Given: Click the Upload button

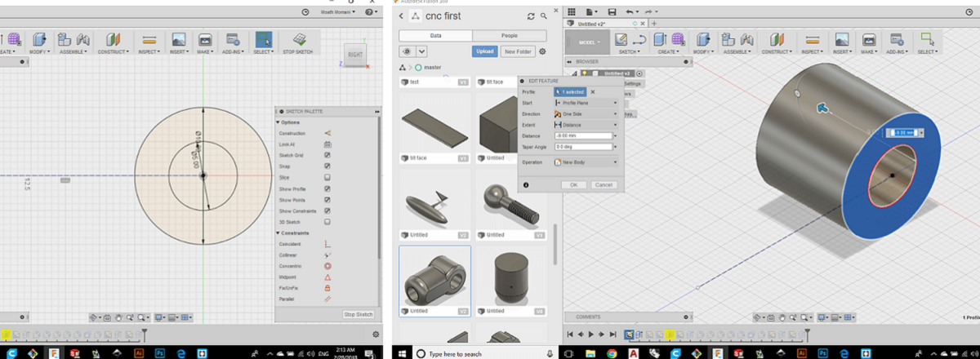Looking at the screenshot, I should tap(484, 51).
